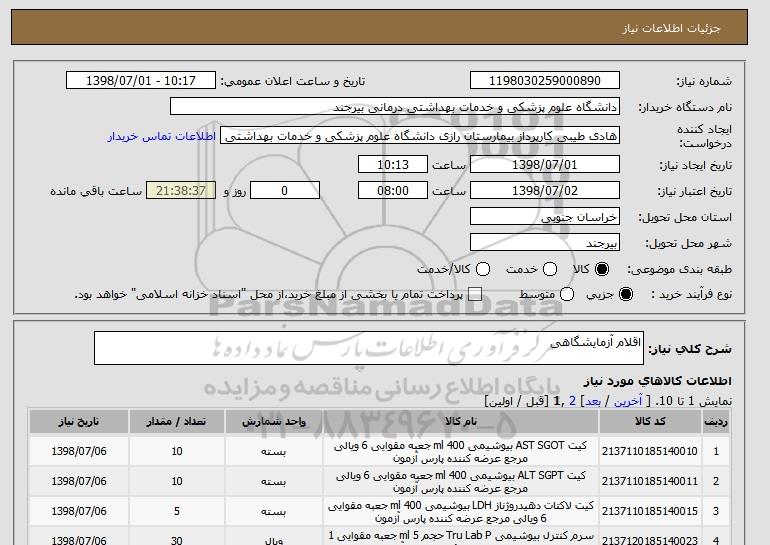Click item code 2137110185140010
This screenshot has width=770, height=545.
point(650,451)
